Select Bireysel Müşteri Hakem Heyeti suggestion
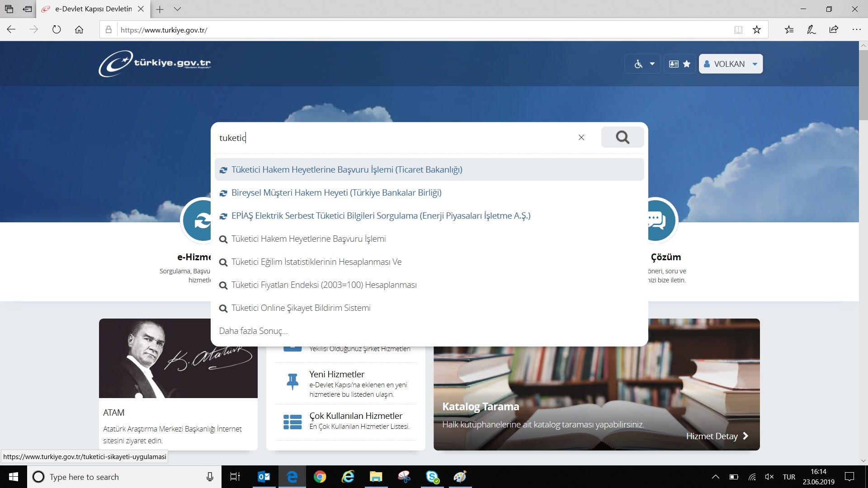The width and height of the screenshot is (868, 488). tap(429, 192)
